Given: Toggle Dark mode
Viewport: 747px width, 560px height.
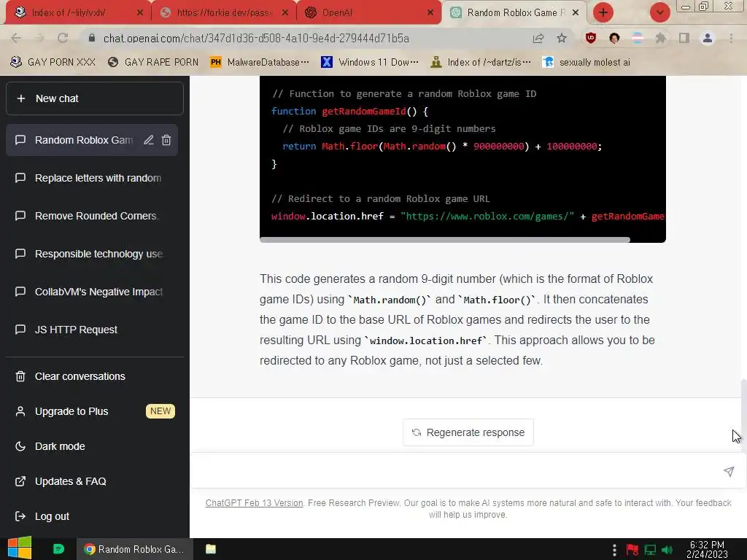Looking at the screenshot, I should click(94, 446).
